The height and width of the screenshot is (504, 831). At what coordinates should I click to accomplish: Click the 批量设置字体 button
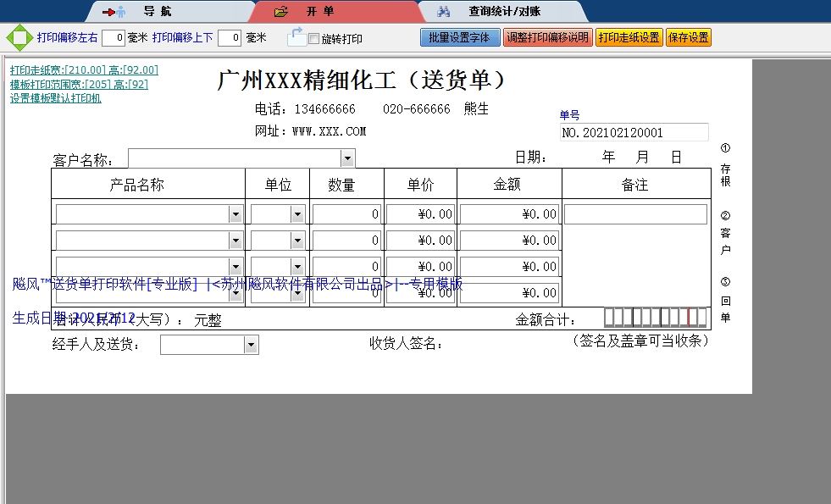click(x=459, y=37)
